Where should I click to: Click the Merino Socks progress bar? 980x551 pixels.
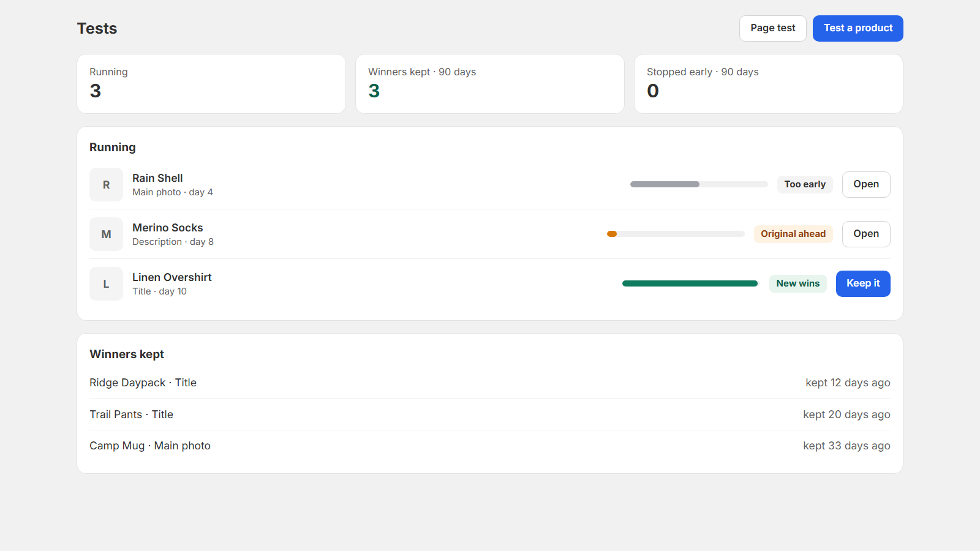676,234
